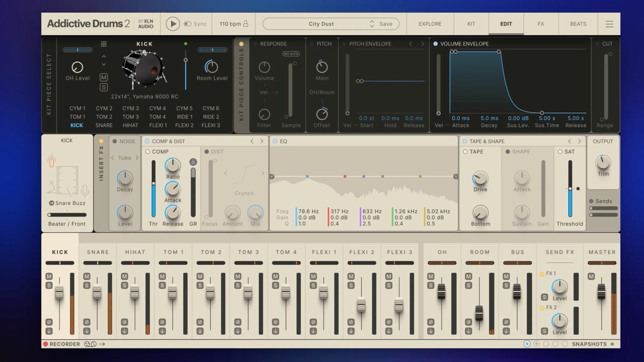The image size is (644, 362).
Task: Open the City Dust preset selector arrows
Action: click(372, 24)
